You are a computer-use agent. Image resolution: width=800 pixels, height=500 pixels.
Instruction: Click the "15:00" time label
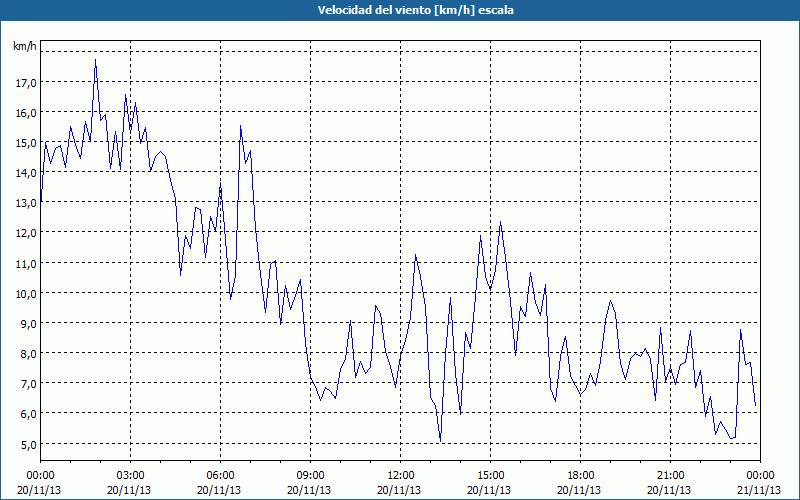point(490,476)
